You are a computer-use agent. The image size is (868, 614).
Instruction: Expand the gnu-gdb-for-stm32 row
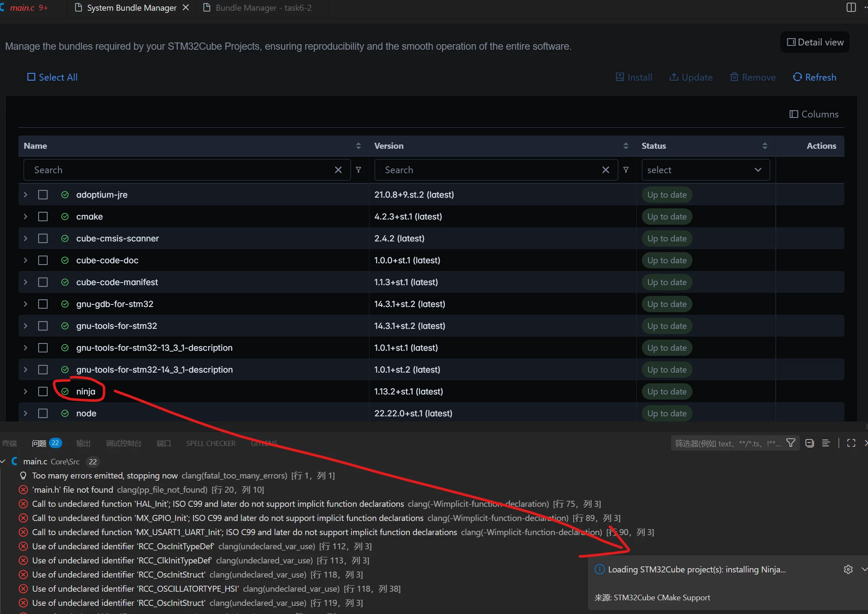[x=26, y=304]
